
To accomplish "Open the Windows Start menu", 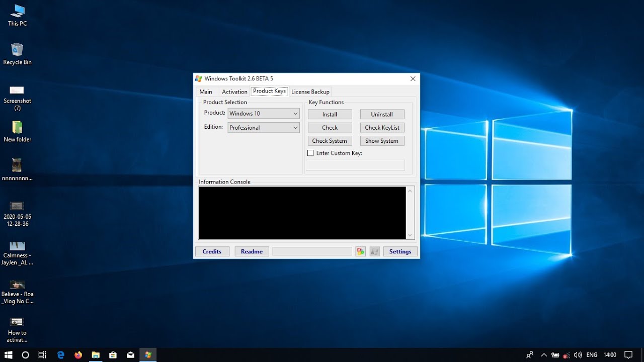I will [x=9, y=355].
